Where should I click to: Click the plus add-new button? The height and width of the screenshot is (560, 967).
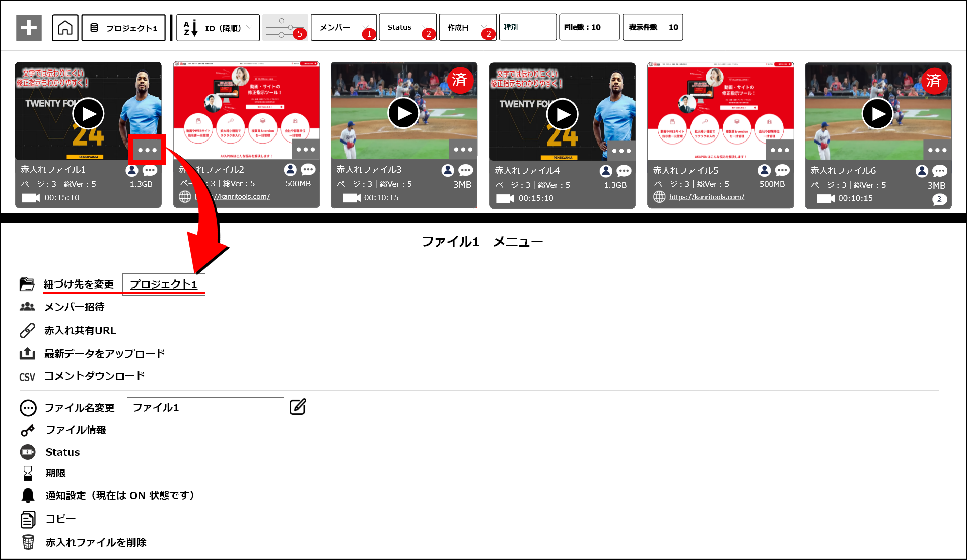click(x=29, y=28)
